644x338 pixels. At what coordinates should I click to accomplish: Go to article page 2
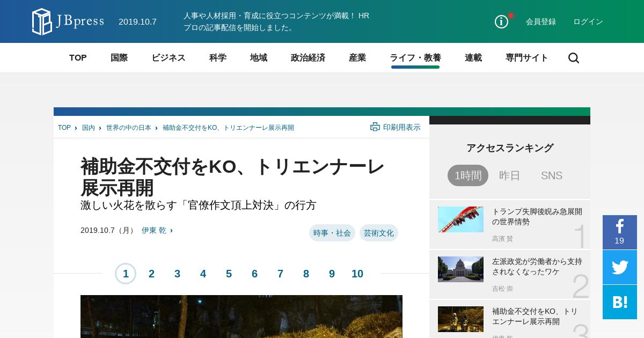(x=151, y=274)
